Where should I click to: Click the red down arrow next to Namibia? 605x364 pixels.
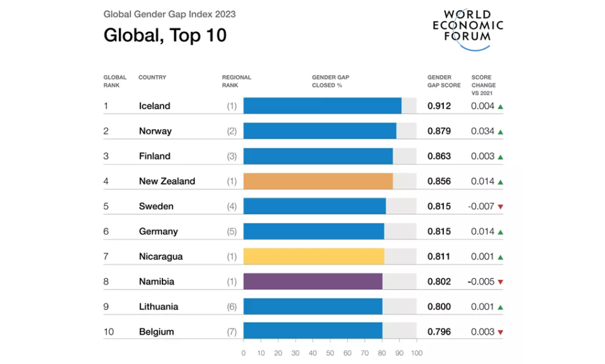501,281
